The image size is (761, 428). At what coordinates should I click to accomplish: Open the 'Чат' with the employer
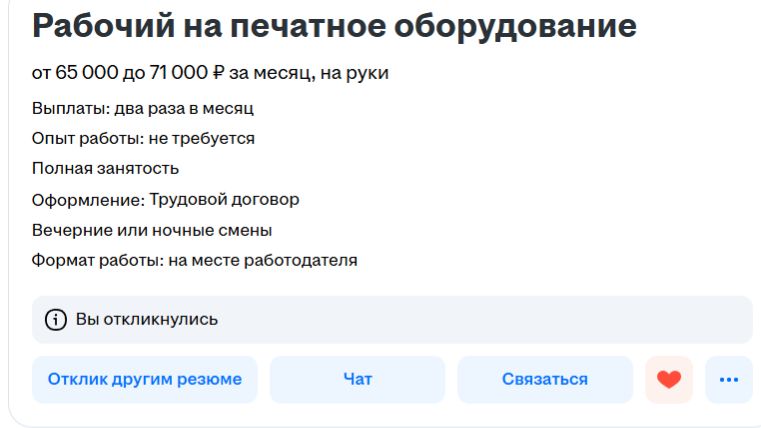coord(357,380)
